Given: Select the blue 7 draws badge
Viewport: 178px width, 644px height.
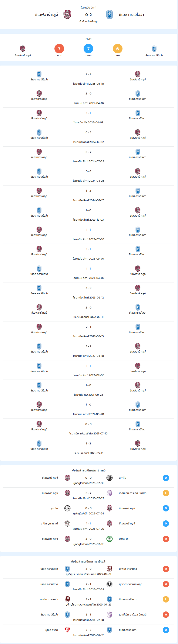Looking at the screenshot, I should pyautogui.click(x=88, y=49).
